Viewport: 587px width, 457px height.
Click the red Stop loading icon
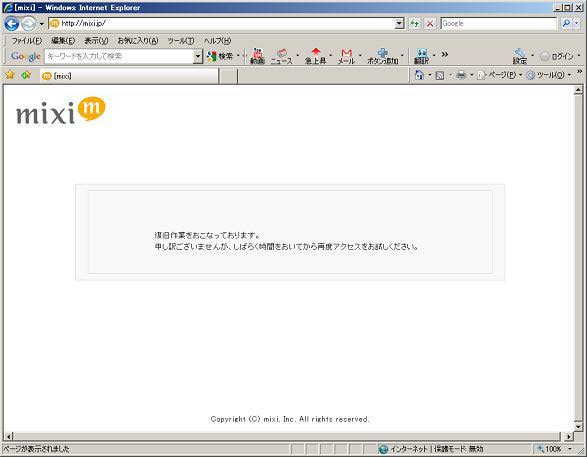coord(430,24)
